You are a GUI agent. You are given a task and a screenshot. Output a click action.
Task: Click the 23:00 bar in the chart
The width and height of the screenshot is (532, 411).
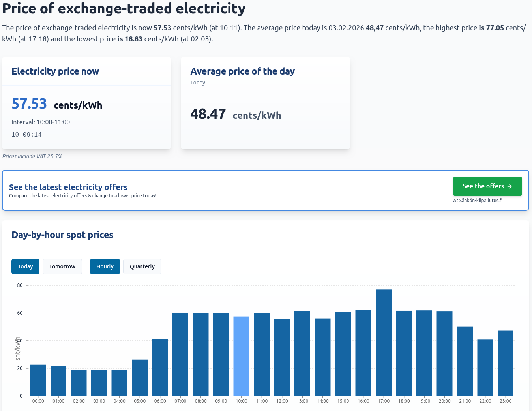(506, 363)
